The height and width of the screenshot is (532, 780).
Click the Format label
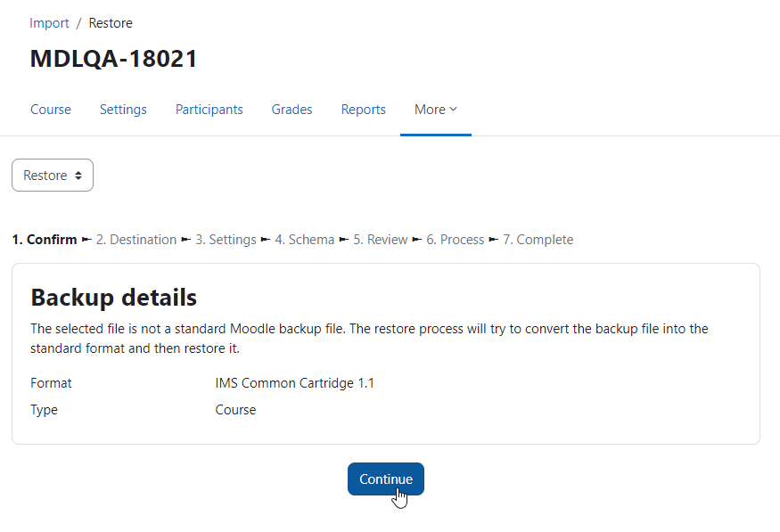[51, 383]
